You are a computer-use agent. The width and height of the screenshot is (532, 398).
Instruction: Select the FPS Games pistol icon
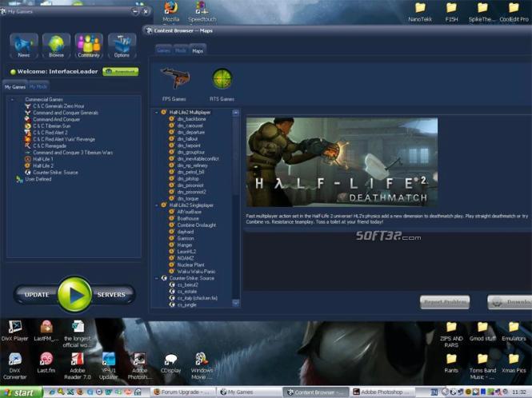174,78
